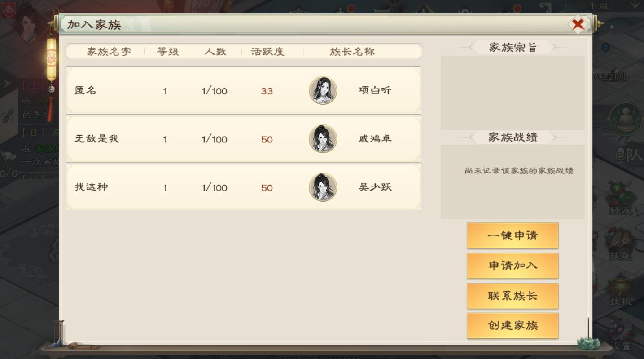Click the 联系族长 button

(x=513, y=296)
